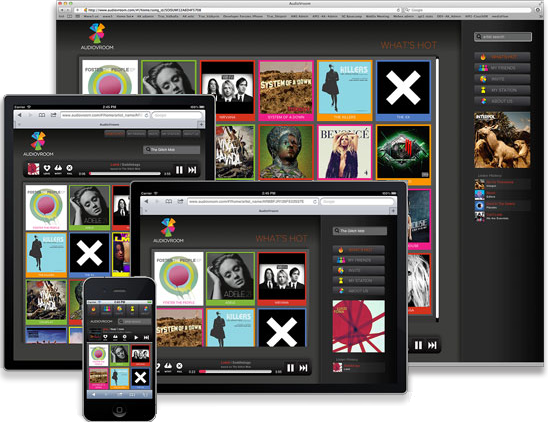Screen dimensions: 548x422
Task: Click Fail X icon on portrait iPad player
Action: (x=70, y=169)
